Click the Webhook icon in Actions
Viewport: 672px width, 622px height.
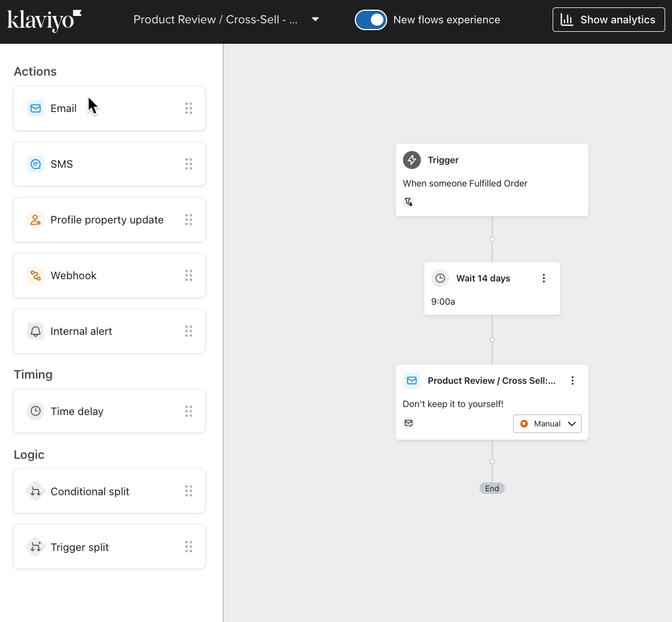click(x=35, y=276)
